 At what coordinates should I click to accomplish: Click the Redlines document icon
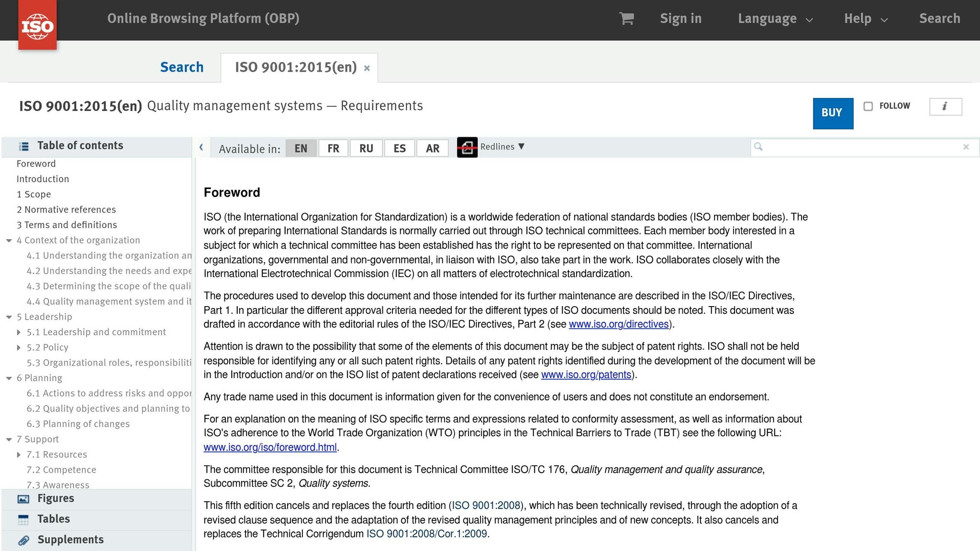[x=467, y=147]
